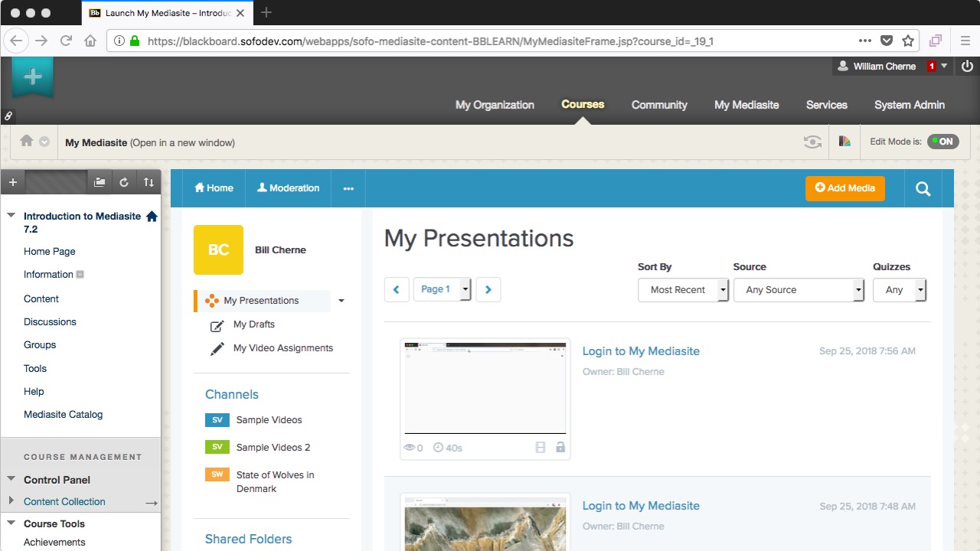Collapse the Introduction to Mediasite 7.2 menu
Image resolution: width=980 pixels, height=551 pixels.
point(11,216)
